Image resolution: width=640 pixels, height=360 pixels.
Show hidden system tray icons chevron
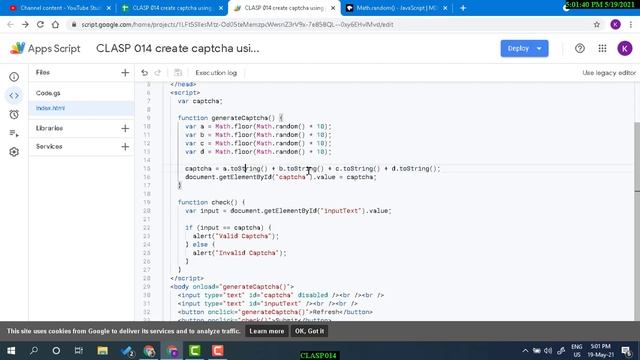[x=525, y=351]
